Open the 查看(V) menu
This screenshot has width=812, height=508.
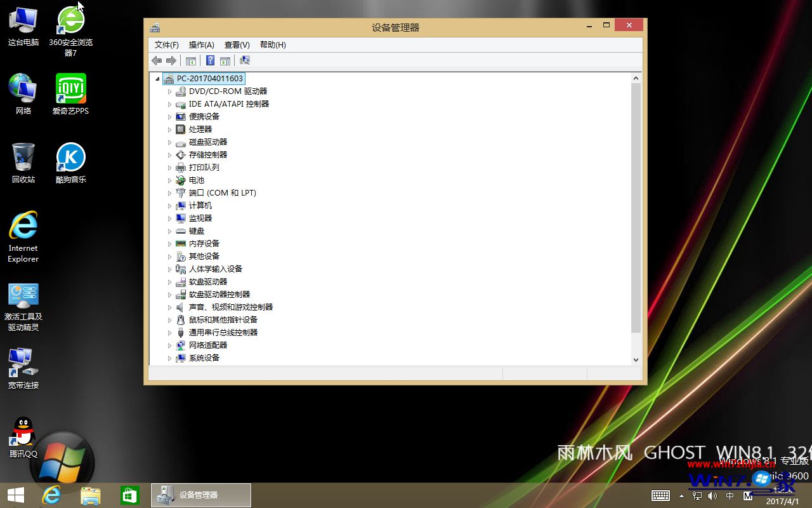click(237, 45)
